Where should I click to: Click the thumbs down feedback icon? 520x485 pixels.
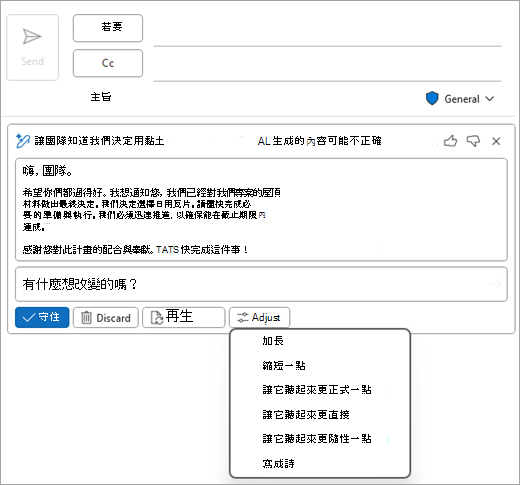[x=473, y=141]
